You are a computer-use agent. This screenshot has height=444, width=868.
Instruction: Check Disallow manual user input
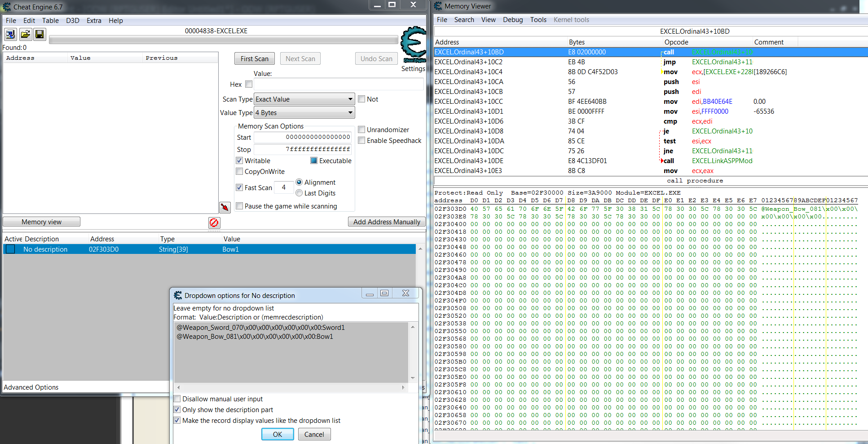(177, 399)
